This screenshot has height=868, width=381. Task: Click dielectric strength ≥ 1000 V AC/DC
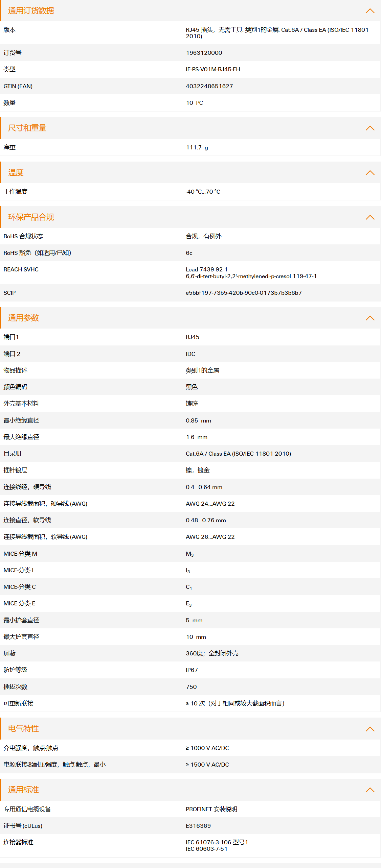pos(207,748)
